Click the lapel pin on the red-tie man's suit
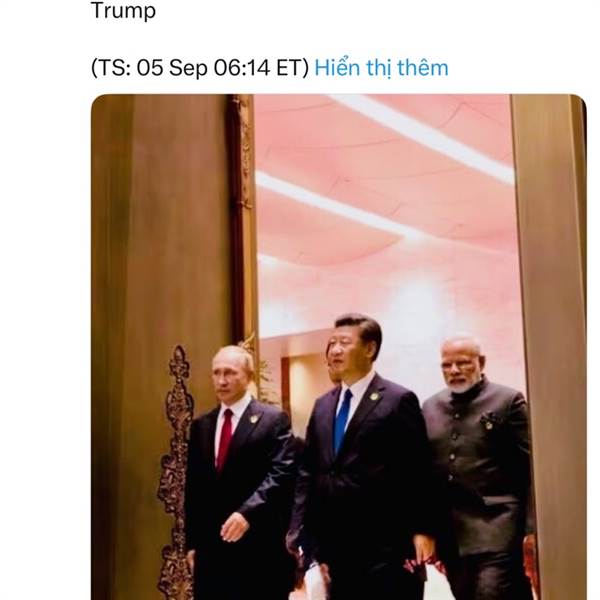Viewport: 600px width, 600px height. coord(253,419)
